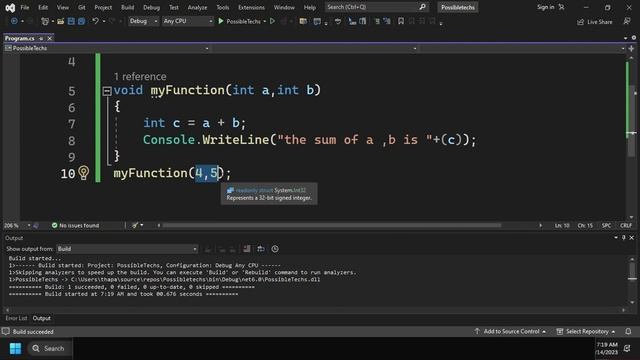The width and height of the screenshot is (640, 360).
Task: Click the editor horizontal scrollbar
Action: tap(331, 225)
